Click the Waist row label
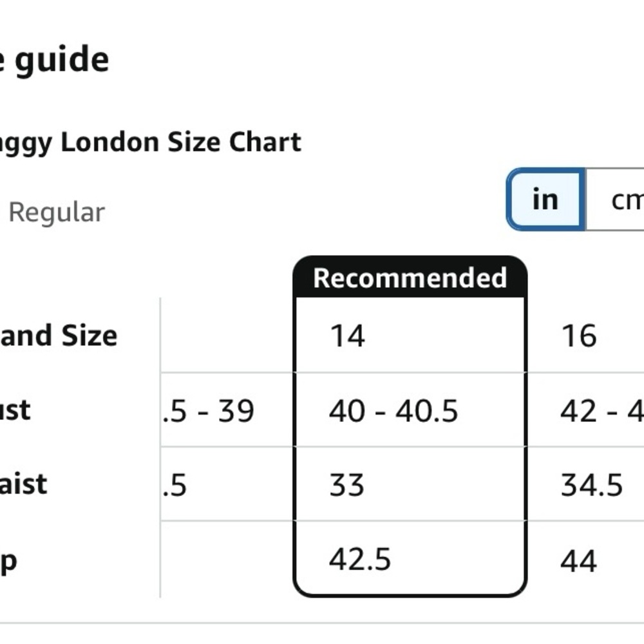The width and height of the screenshot is (644, 644). 23,484
